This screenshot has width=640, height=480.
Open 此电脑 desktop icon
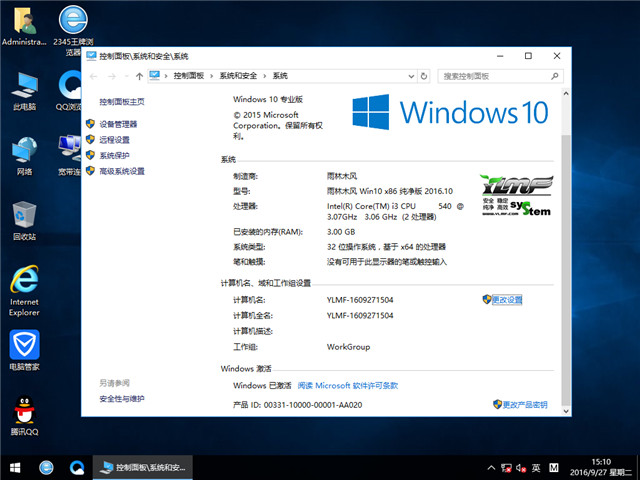[x=24, y=91]
